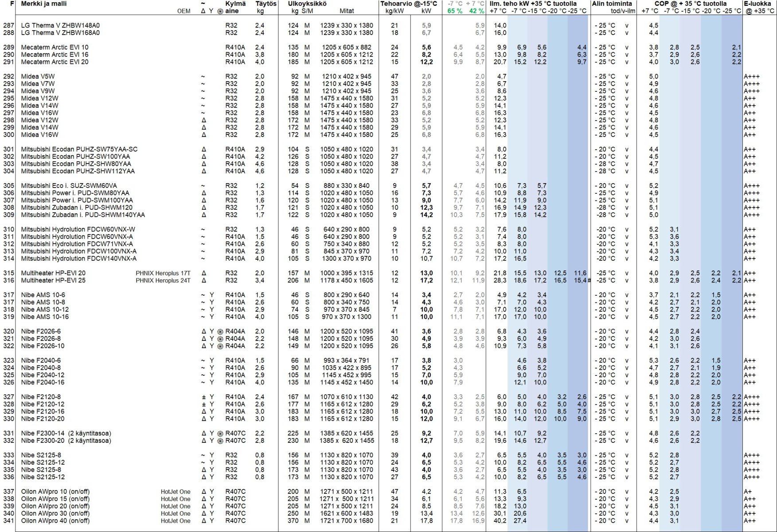Click the fan icon in the Nibe F2026-10 row
The height and width of the screenshot is (532, 777).
click(x=220, y=346)
